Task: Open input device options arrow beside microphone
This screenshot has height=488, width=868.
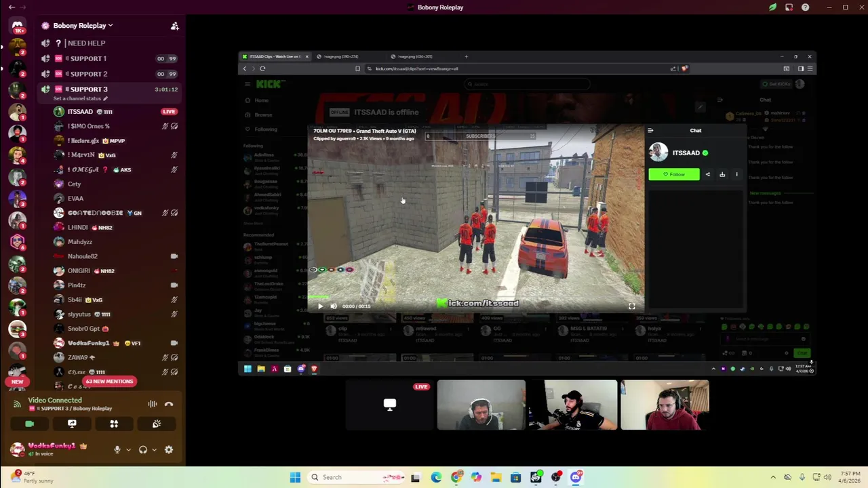Action: click(128, 450)
